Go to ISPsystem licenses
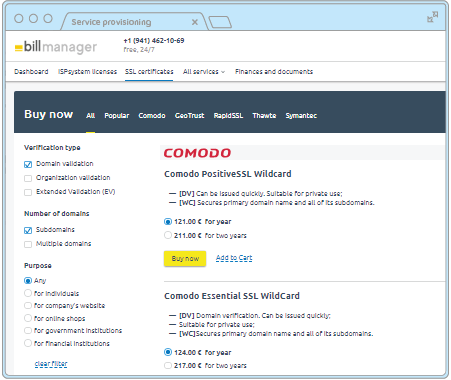This screenshot has width=451, height=380. coord(87,72)
